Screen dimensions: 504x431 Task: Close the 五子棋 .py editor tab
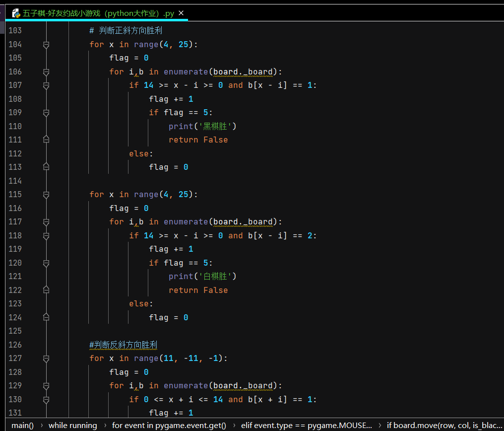181,13
